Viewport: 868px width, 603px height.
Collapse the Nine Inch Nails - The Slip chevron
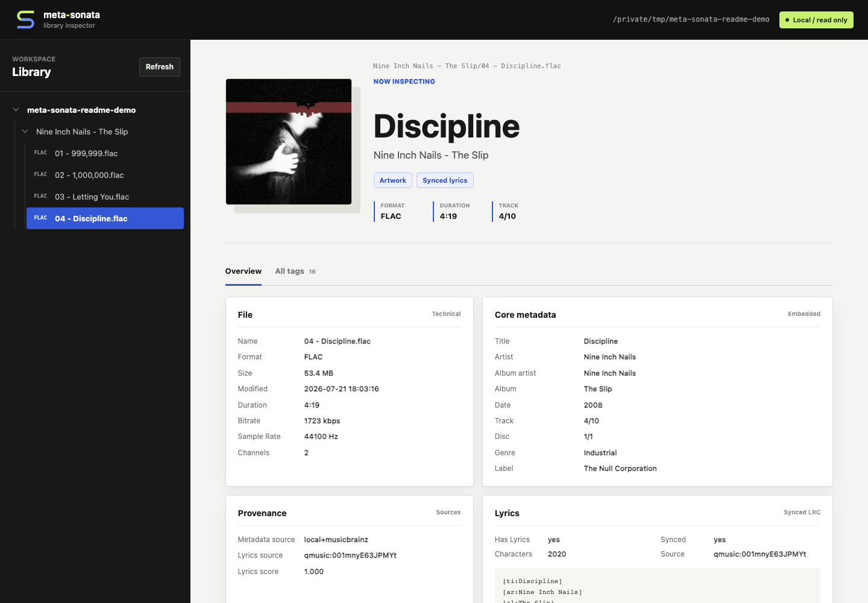(x=25, y=131)
